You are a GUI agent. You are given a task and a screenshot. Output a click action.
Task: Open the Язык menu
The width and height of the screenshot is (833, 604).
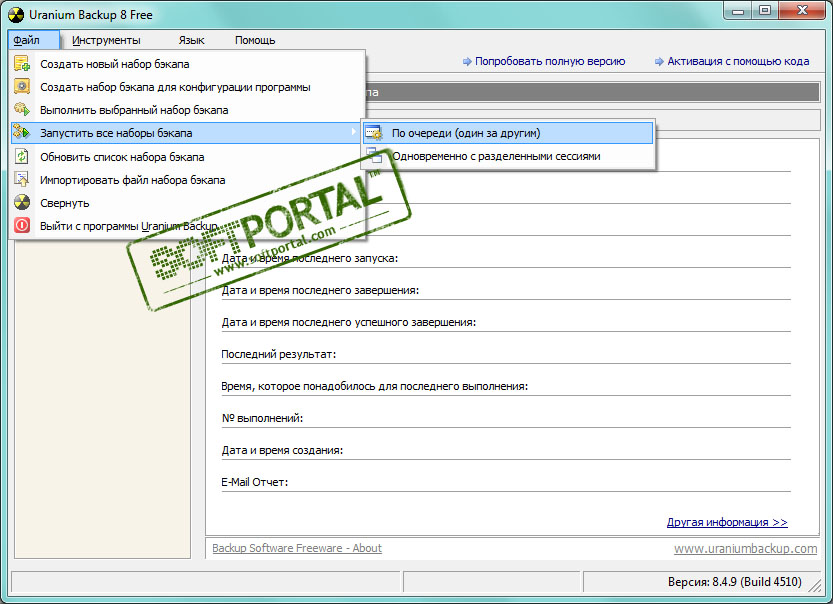click(191, 40)
